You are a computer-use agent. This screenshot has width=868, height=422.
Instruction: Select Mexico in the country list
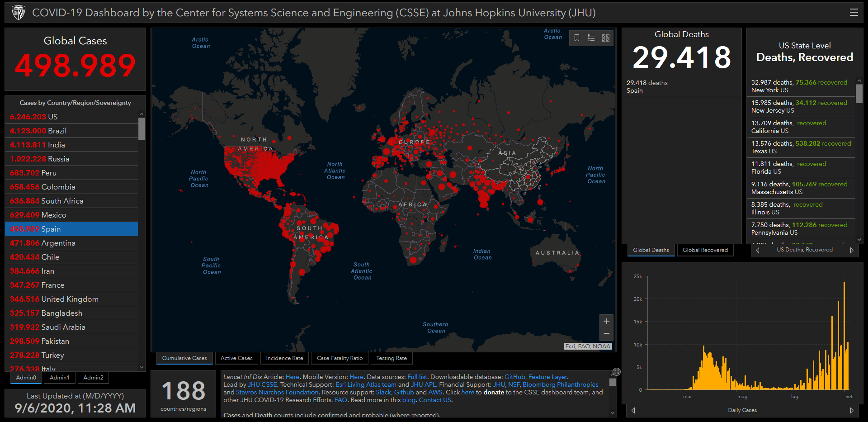tap(71, 215)
